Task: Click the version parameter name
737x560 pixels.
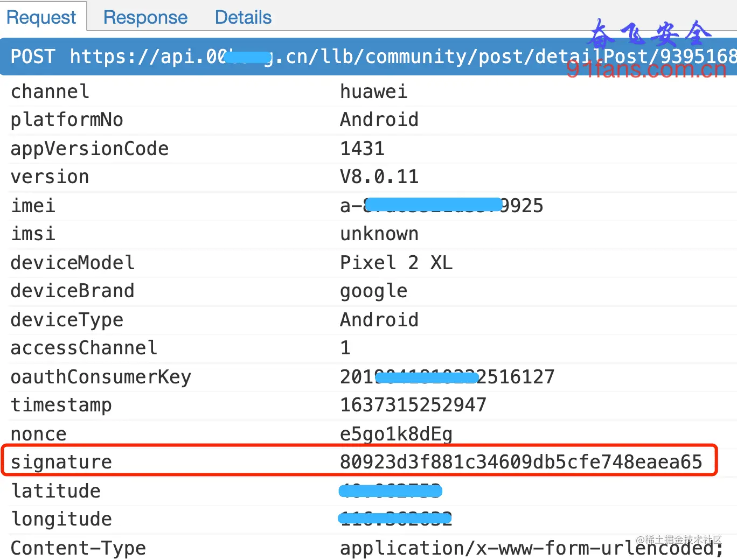Action: (50, 177)
